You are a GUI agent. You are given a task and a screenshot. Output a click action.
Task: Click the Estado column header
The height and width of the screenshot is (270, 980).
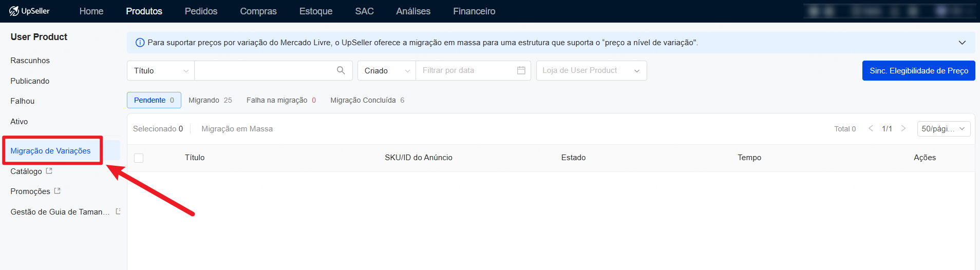[x=573, y=158]
